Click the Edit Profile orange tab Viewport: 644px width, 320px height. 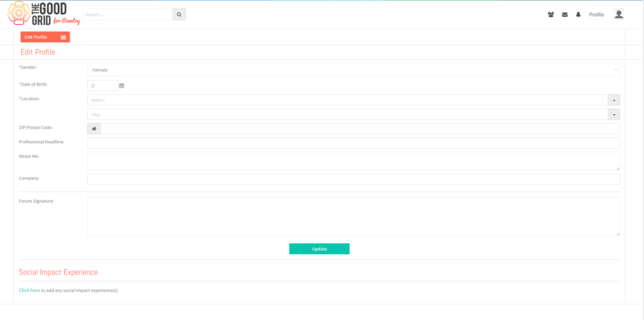pyautogui.click(x=45, y=37)
